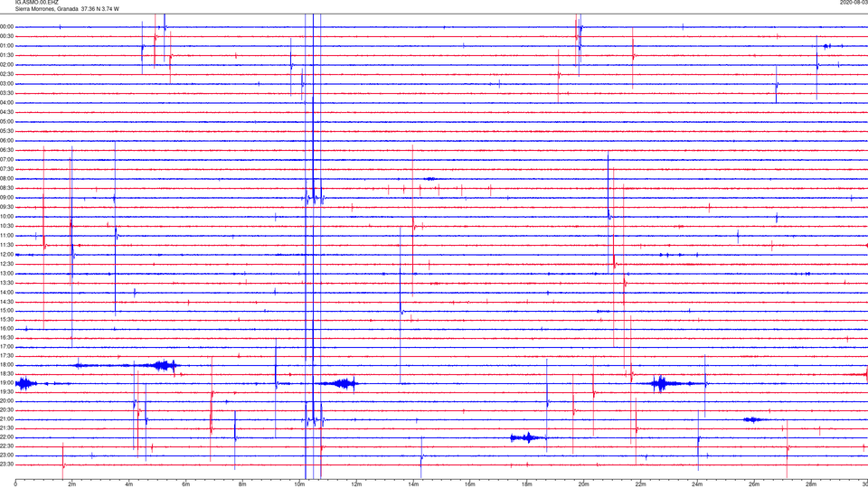868x488 pixels.
Task: Pick the 24m minute-axis label
Action: (697, 484)
